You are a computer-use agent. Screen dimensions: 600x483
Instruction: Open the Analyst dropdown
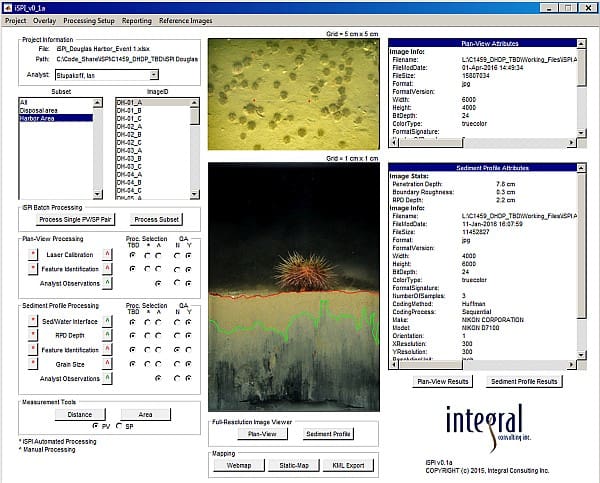click(x=152, y=74)
